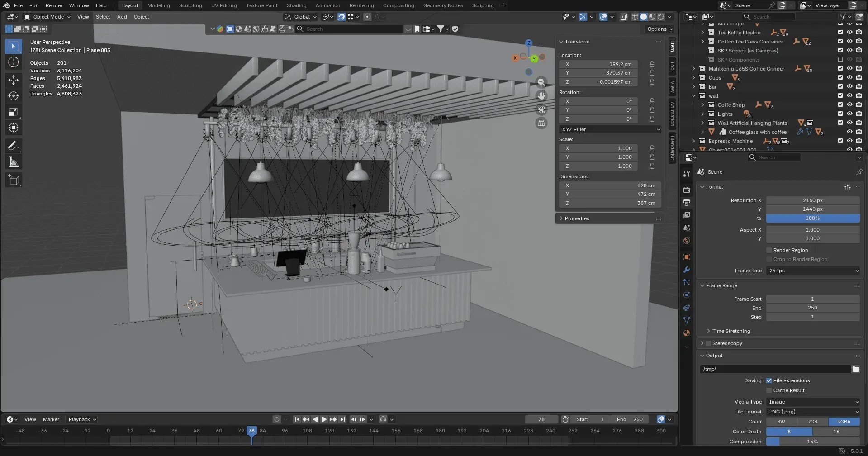Select the Transform tool
Image resolution: width=868 pixels, height=456 pixels.
pyautogui.click(x=14, y=128)
